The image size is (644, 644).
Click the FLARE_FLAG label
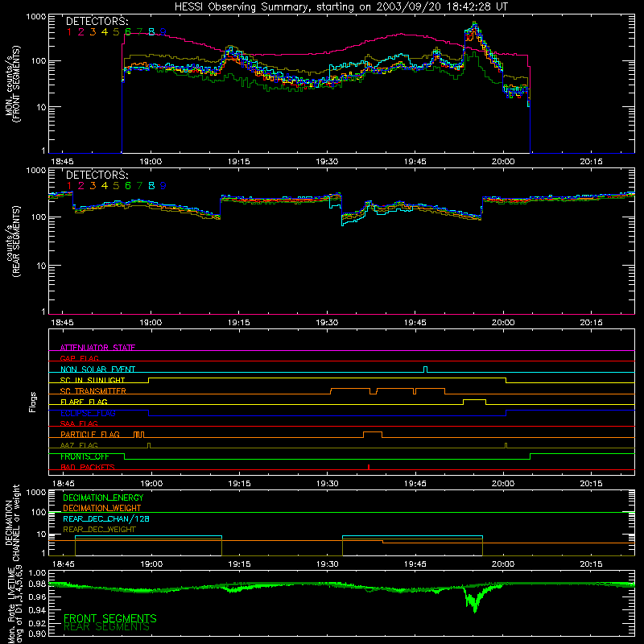[84, 402]
